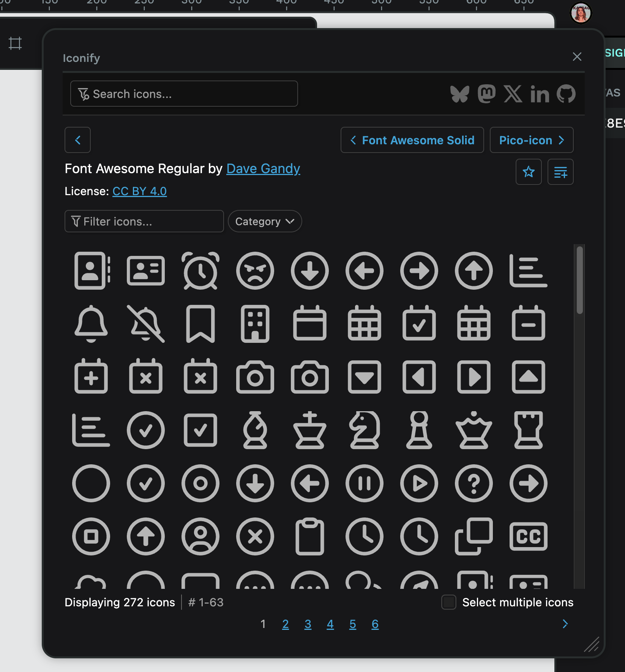The height and width of the screenshot is (672, 625).
Task: Select the chess rook icon
Action: 529,430
